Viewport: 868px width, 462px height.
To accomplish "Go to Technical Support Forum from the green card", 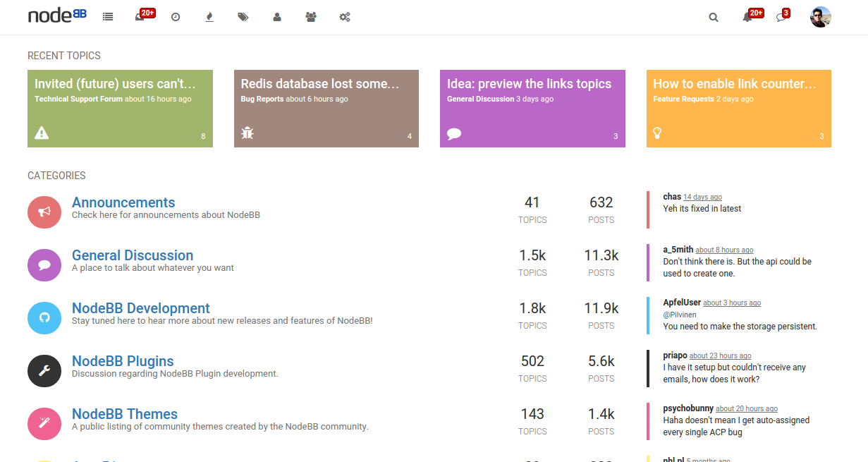I will 78,99.
